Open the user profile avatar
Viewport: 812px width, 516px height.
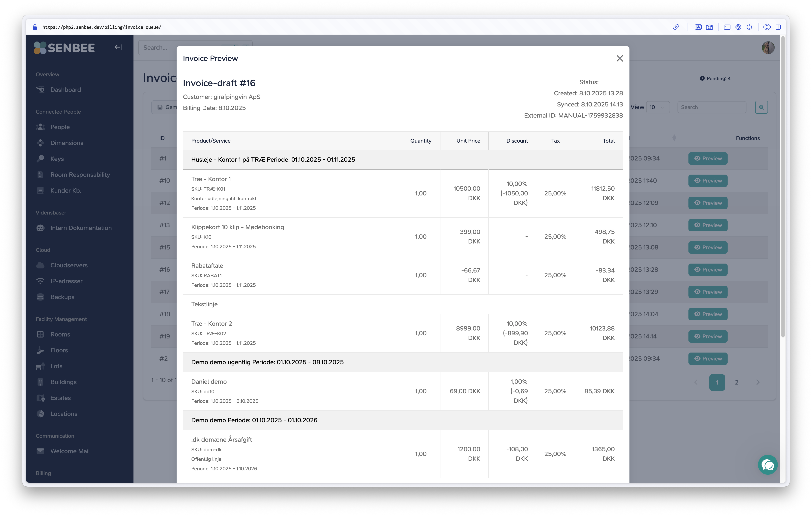(x=768, y=47)
